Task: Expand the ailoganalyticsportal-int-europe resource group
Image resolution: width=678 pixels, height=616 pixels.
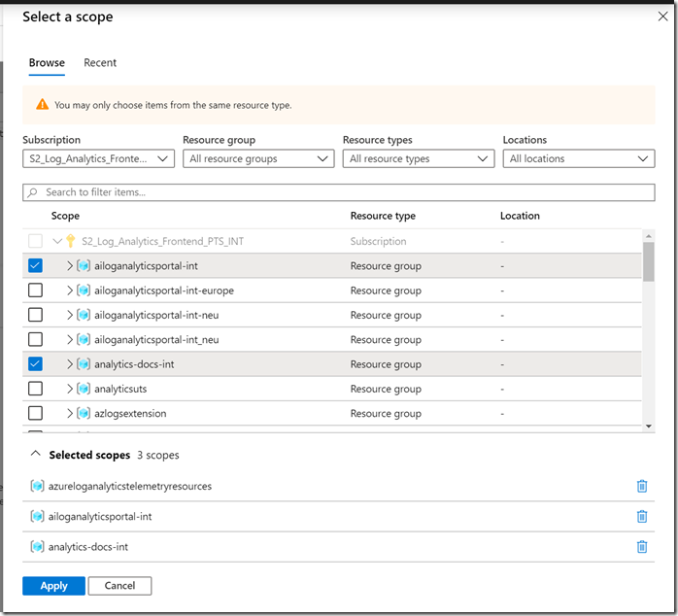Action: (x=70, y=291)
